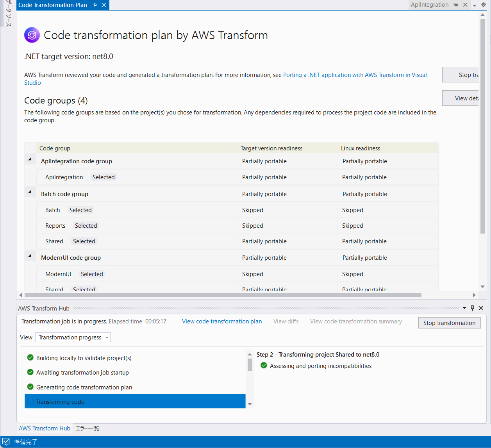Click the pin icon beside ApiIntegration tab
This screenshot has width=491, height=448.
456,5
